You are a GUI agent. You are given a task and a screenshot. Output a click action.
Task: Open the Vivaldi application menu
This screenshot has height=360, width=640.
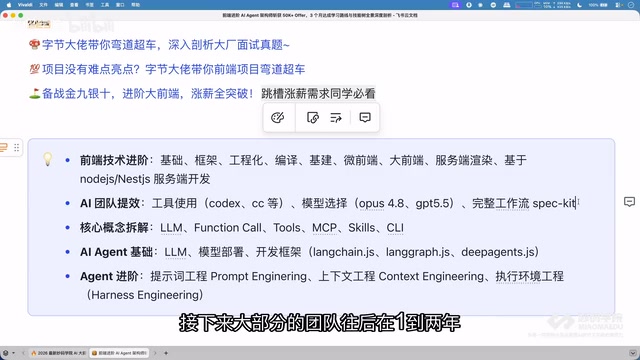pyautogui.click(x=25, y=5)
